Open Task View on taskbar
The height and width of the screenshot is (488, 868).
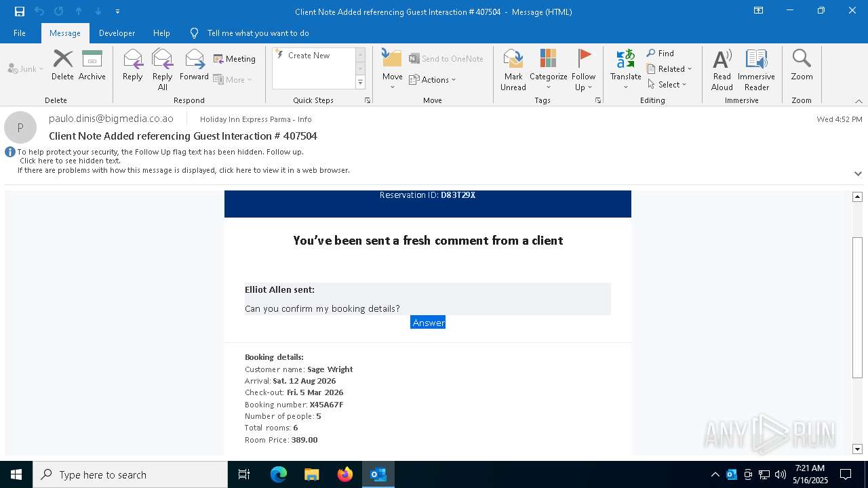point(244,474)
